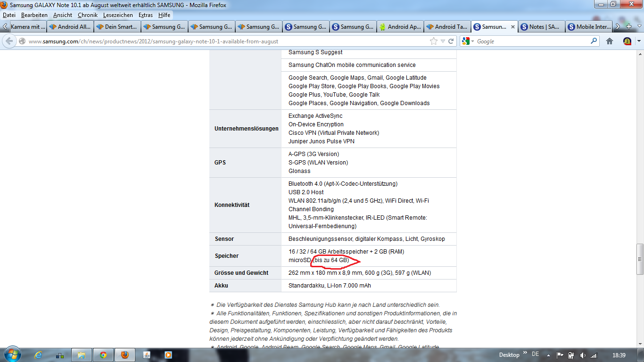This screenshot has width=644, height=362.
Task: Click the search bar magnifier icon
Action: pos(594,41)
